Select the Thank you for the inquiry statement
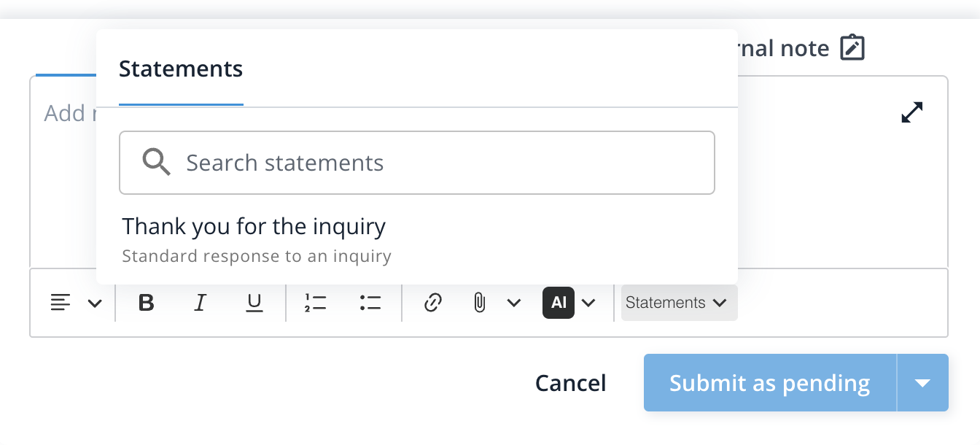 click(x=254, y=227)
